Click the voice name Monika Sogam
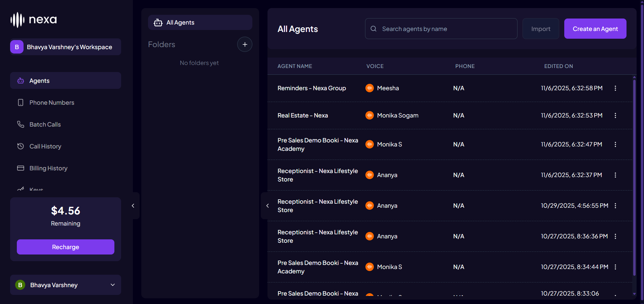644x304 pixels. pyautogui.click(x=398, y=115)
